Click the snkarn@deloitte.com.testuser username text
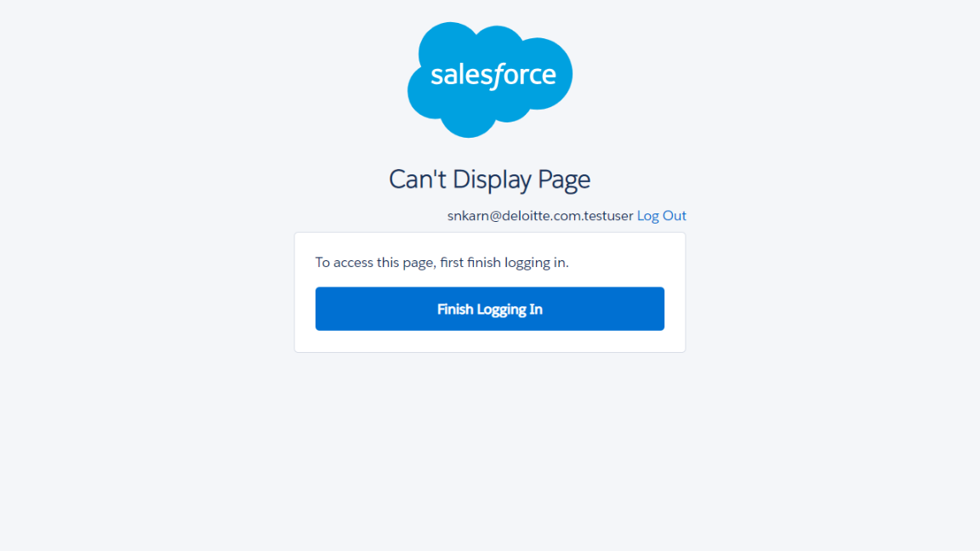980x551 pixels. 540,216
